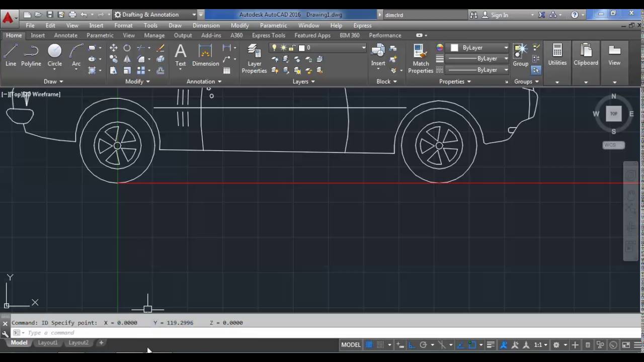The width and height of the screenshot is (644, 362).
Task: Expand the Modify panel
Action: [137, 81]
